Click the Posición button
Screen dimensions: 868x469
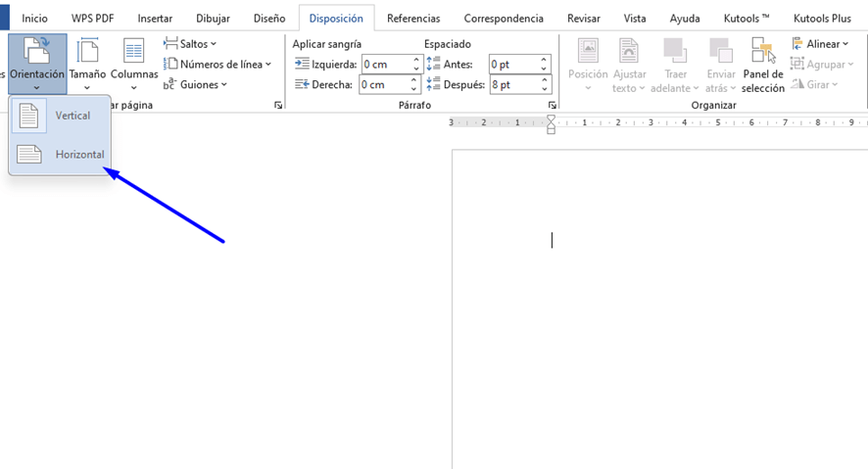pos(588,64)
